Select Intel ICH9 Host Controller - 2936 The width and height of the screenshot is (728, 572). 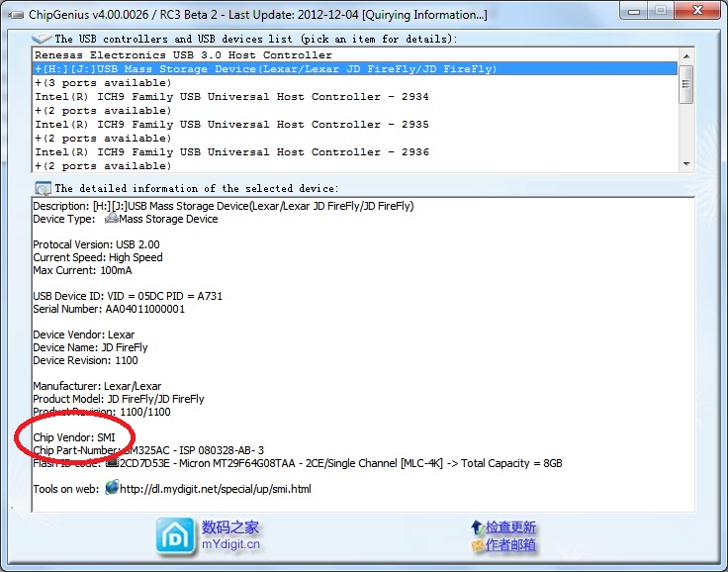click(x=355, y=152)
